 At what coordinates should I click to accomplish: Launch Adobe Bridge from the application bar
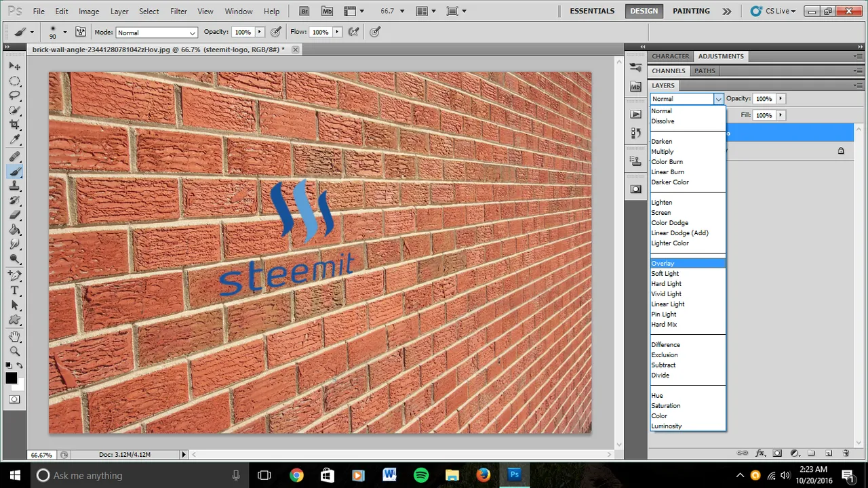tap(305, 12)
